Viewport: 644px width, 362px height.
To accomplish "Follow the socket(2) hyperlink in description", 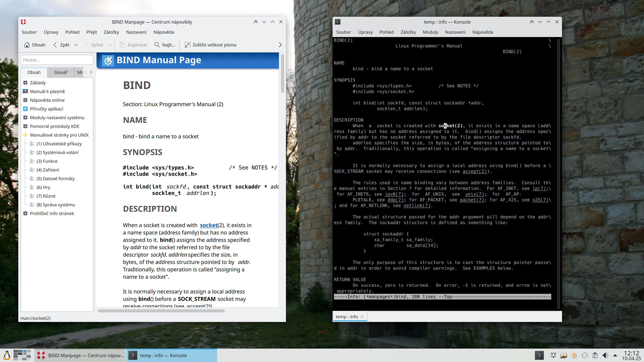I will (x=208, y=225).
